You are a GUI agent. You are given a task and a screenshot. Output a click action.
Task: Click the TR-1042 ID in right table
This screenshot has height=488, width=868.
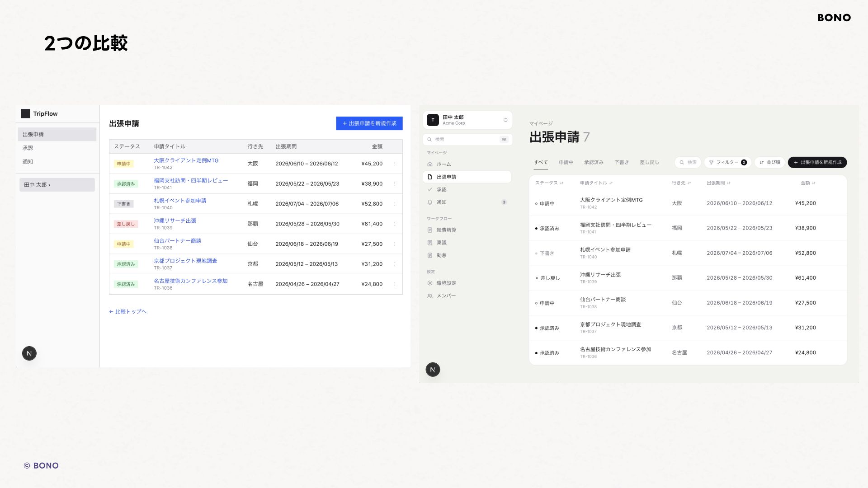pos(588,207)
